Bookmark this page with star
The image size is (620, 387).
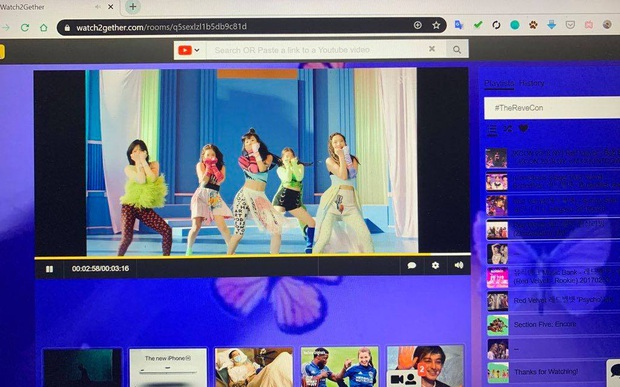tap(436, 25)
